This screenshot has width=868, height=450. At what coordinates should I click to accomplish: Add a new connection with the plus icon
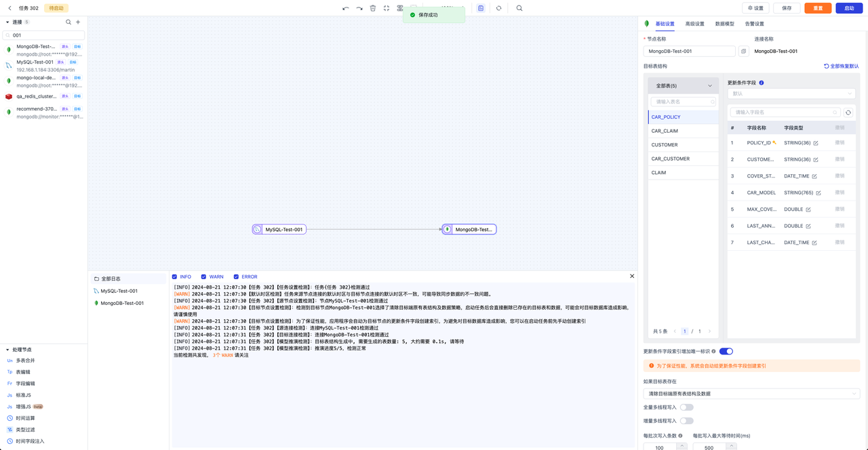point(78,22)
